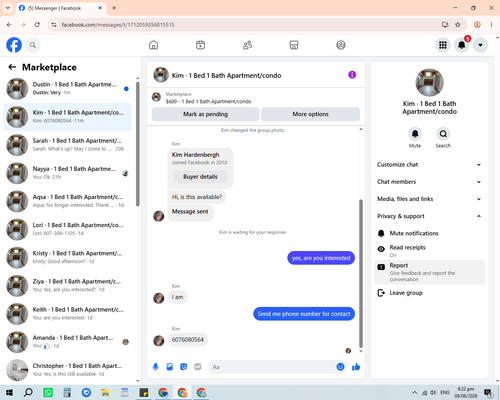Search in conversation via magnifier icon
Screen dimensions: 500x400
(x=443, y=134)
